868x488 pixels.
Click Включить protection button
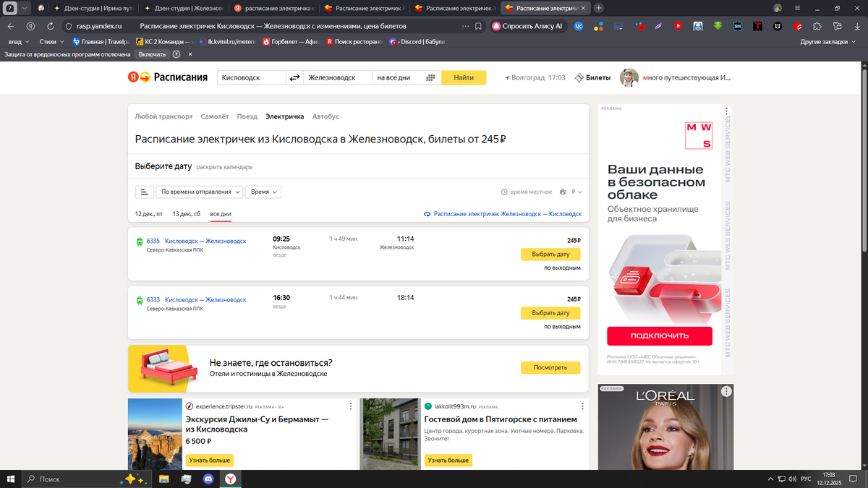[152, 54]
